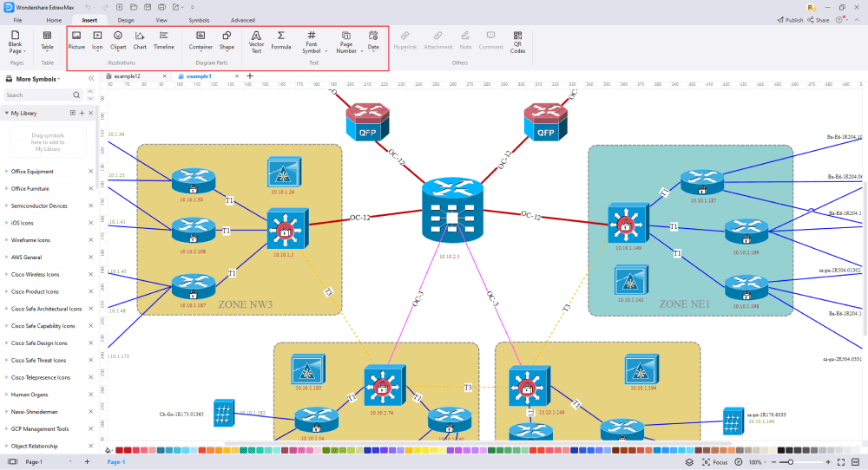This screenshot has width=868, height=470.
Task: Switch to the View ribbon tab
Action: point(161,20)
